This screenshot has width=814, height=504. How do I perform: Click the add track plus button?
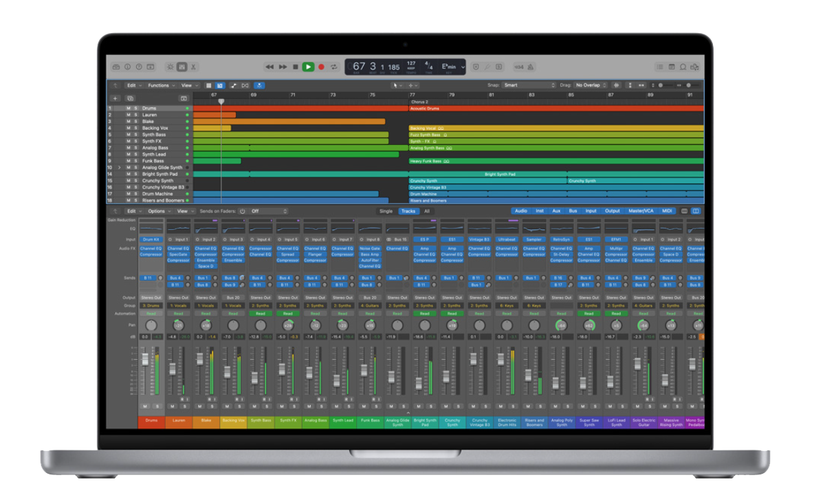tap(115, 98)
